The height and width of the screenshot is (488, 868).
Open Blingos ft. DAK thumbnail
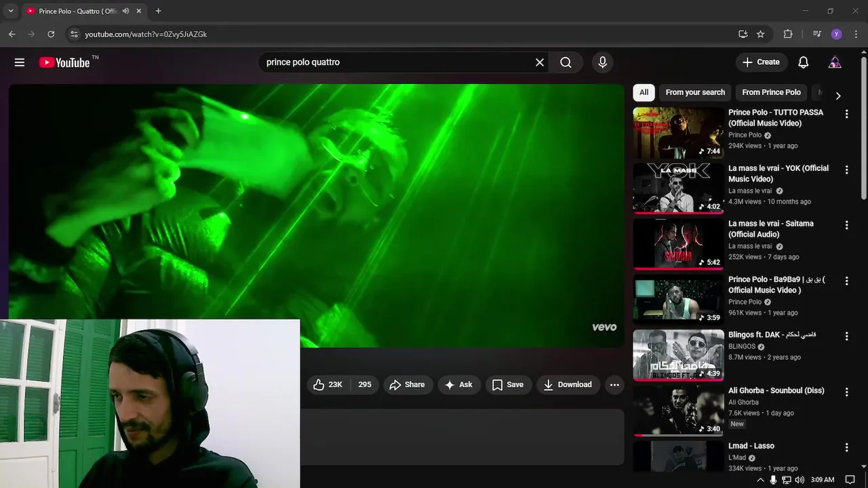(678, 355)
